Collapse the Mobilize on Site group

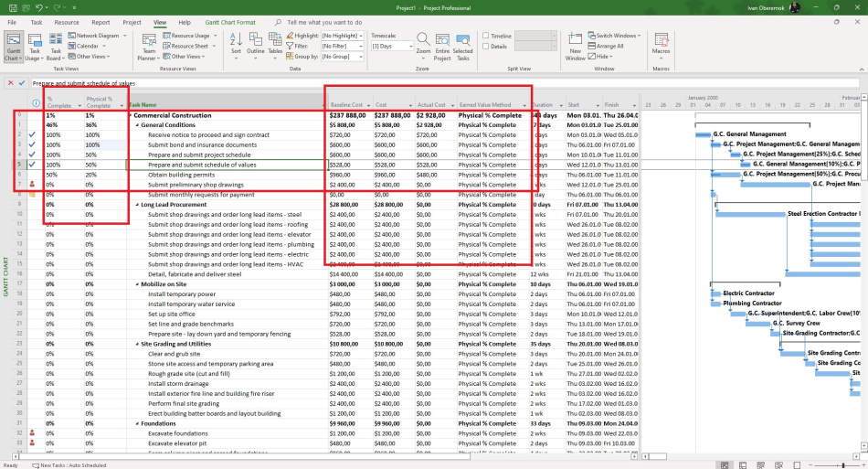click(x=137, y=284)
